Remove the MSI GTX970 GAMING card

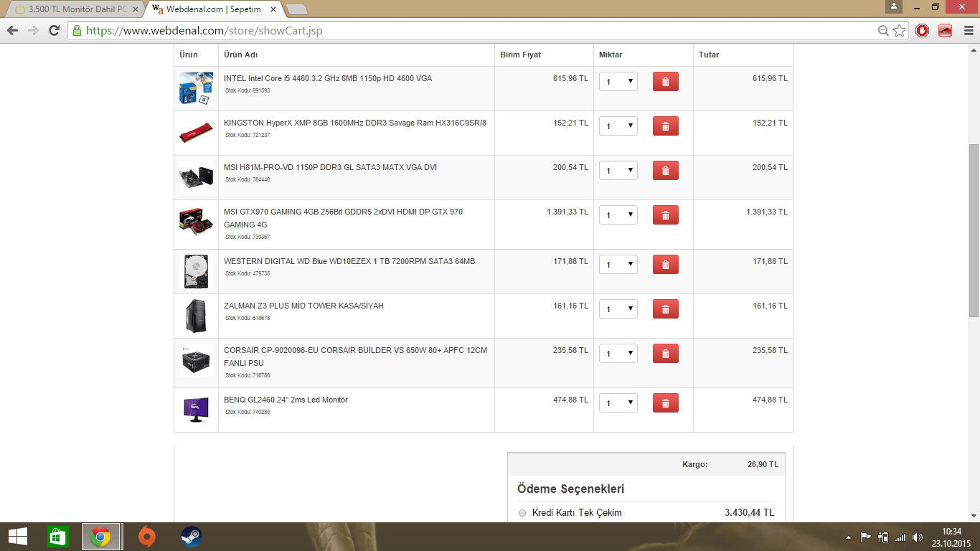pos(665,215)
